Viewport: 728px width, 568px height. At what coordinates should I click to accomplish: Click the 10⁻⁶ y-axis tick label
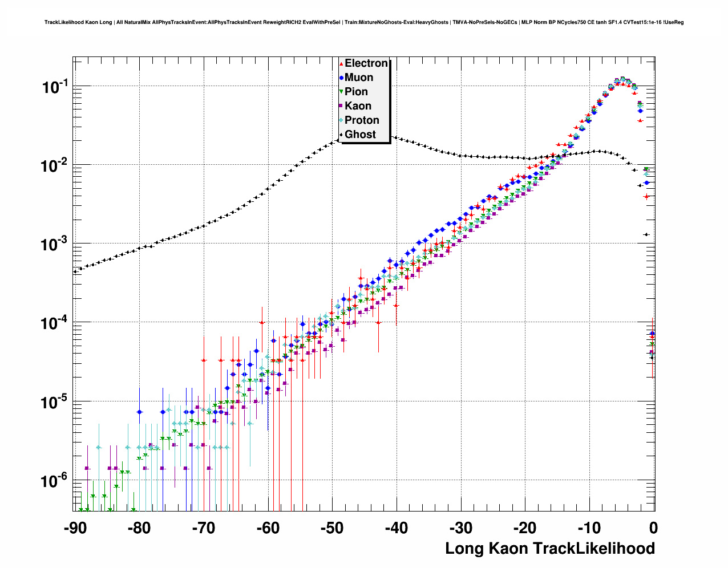pos(54,481)
